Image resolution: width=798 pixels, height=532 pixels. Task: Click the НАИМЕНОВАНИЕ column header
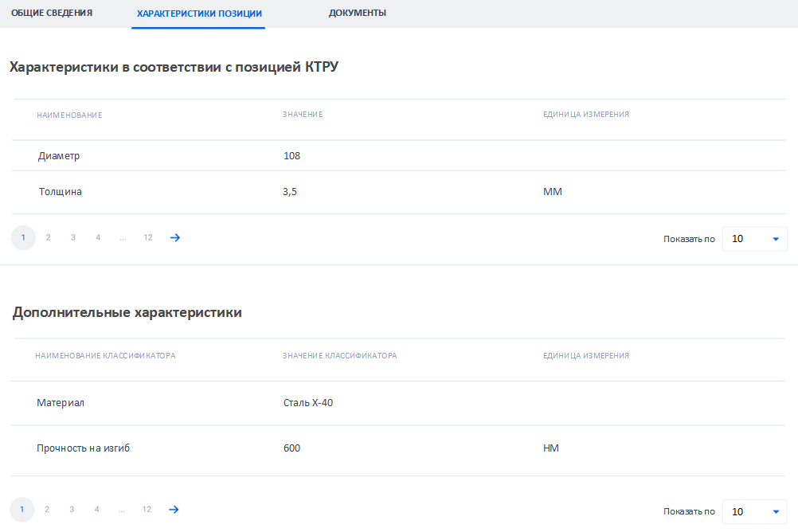click(69, 115)
